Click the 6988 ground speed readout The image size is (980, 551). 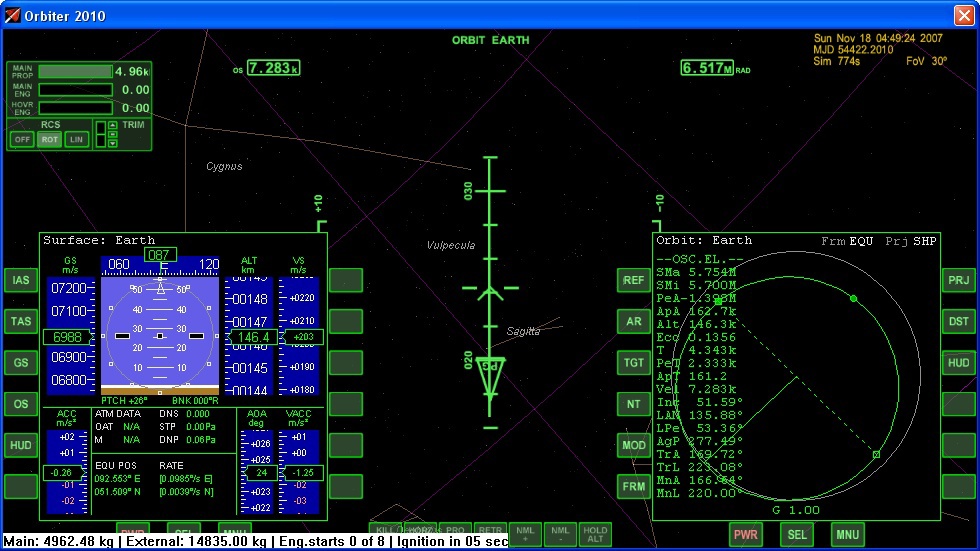68,337
